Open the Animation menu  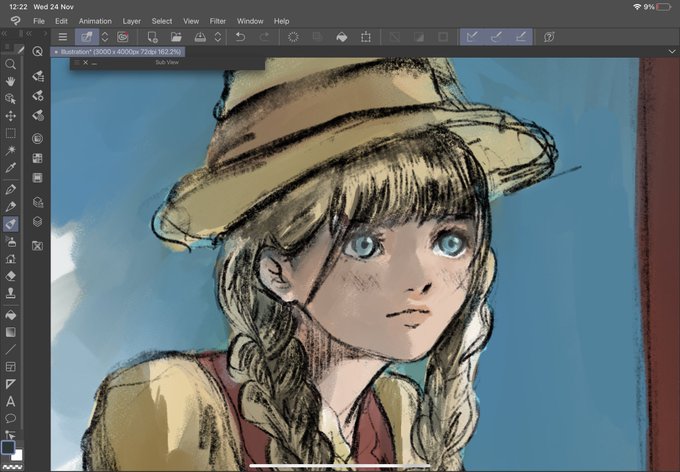[95, 21]
